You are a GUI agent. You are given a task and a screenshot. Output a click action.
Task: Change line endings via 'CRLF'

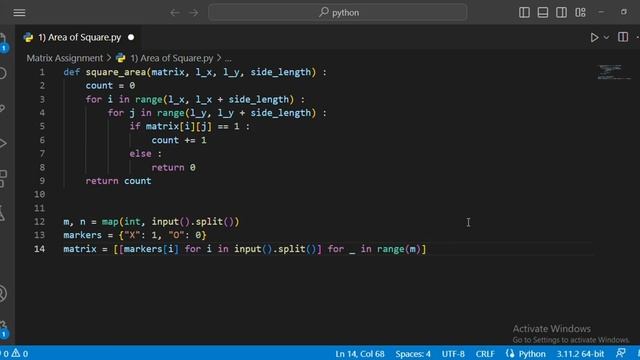pos(485,353)
